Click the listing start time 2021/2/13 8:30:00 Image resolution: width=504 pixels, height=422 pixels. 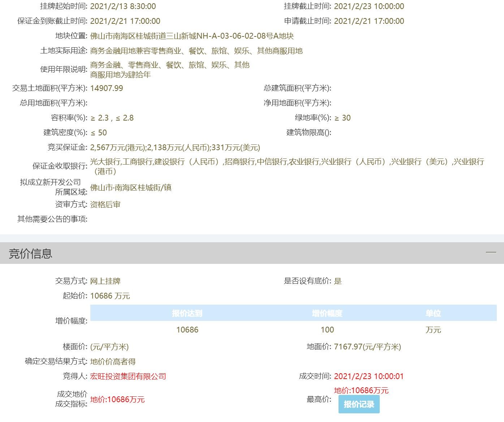123,6
